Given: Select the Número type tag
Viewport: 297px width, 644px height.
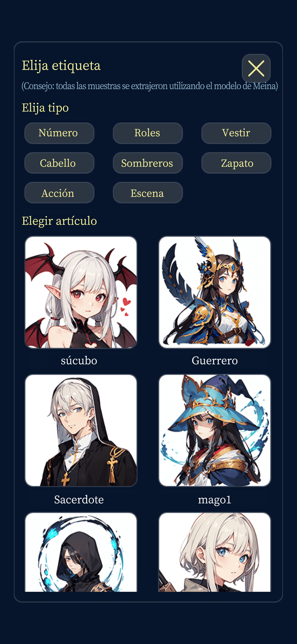Looking at the screenshot, I should pyautogui.click(x=59, y=133).
